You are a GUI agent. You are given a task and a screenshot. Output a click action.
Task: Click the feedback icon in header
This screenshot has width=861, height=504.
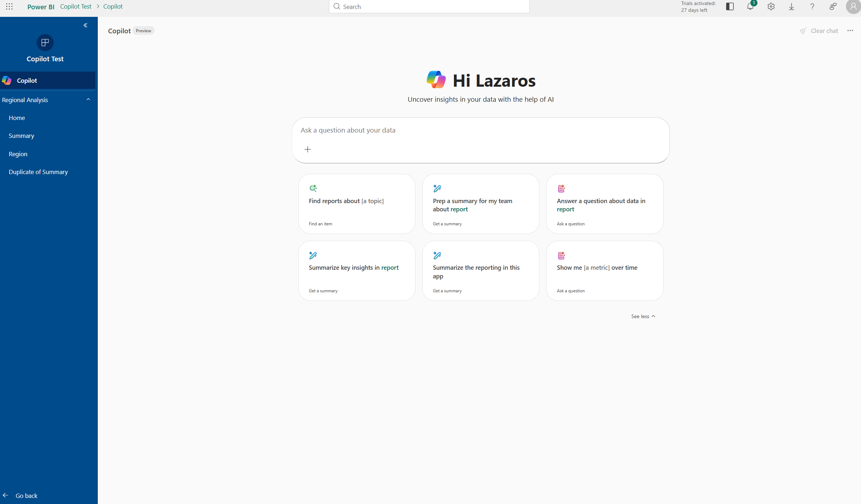833,6
